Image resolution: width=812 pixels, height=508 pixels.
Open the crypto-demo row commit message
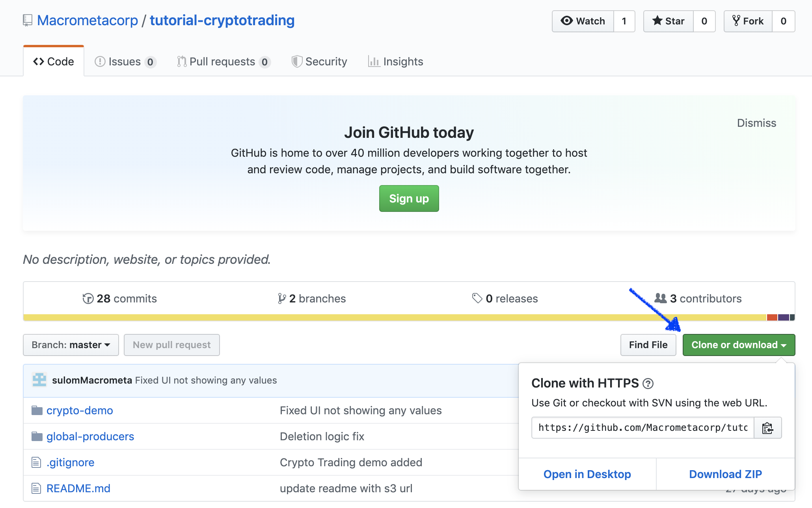(361, 410)
